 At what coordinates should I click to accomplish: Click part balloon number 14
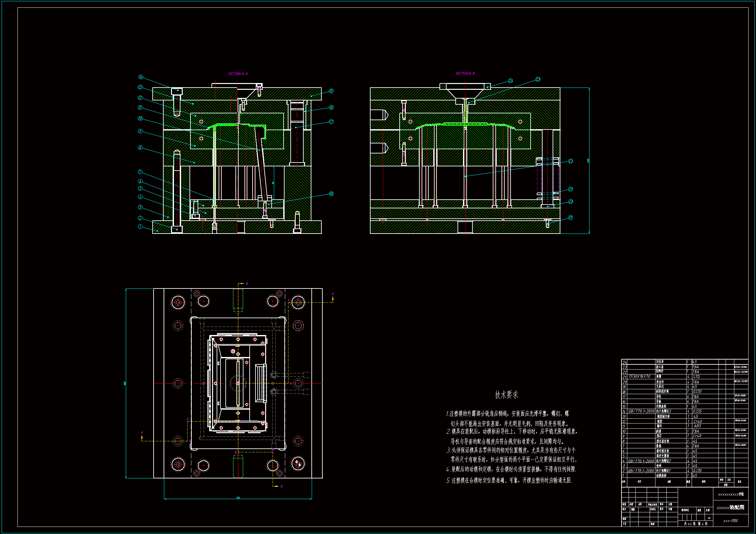[141, 77]
